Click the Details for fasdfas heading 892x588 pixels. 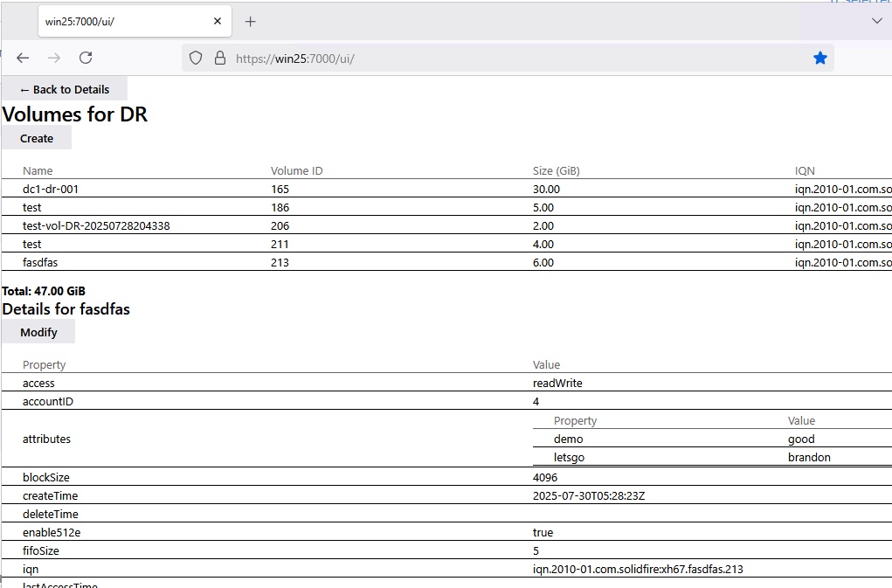(66, 308)
